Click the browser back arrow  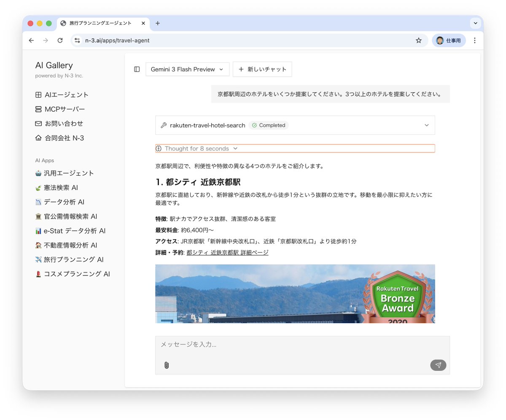coord(31,40)
